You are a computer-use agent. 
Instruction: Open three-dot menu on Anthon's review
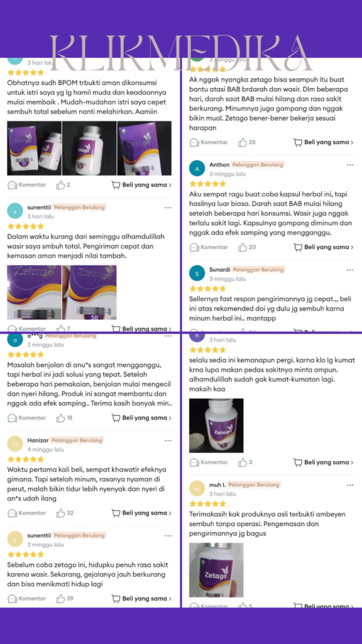click(x=349, y=165)
